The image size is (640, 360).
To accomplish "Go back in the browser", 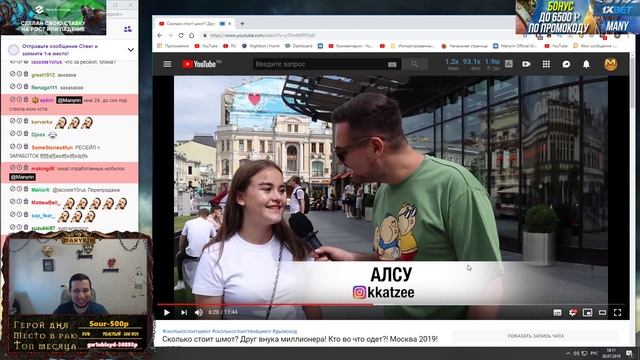I will pos(160,36).
